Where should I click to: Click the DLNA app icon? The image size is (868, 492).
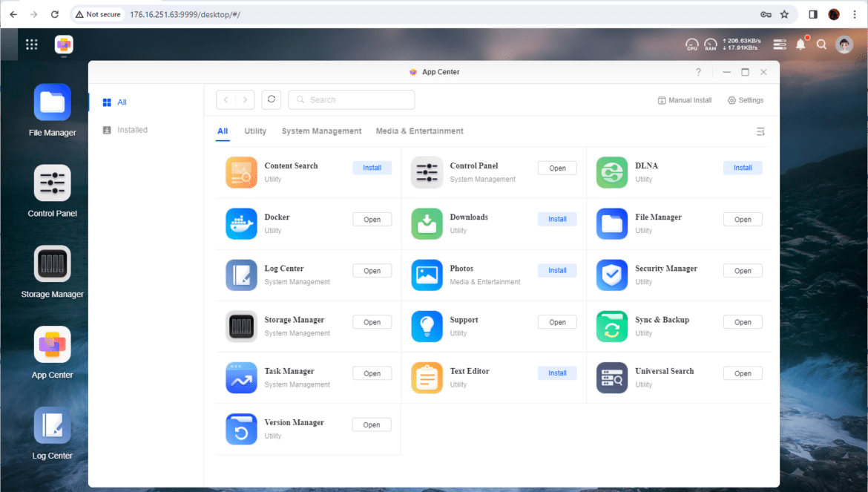click(x=612, y=172)
